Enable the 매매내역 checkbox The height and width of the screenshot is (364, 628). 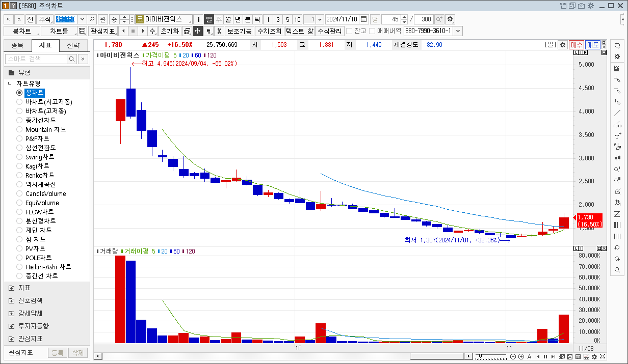pos(372,31)
